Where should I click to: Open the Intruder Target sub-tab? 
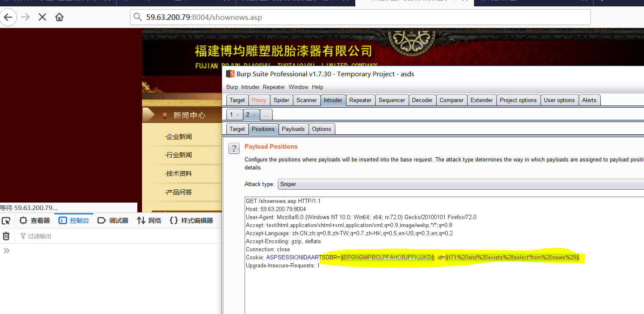(237, 129)
